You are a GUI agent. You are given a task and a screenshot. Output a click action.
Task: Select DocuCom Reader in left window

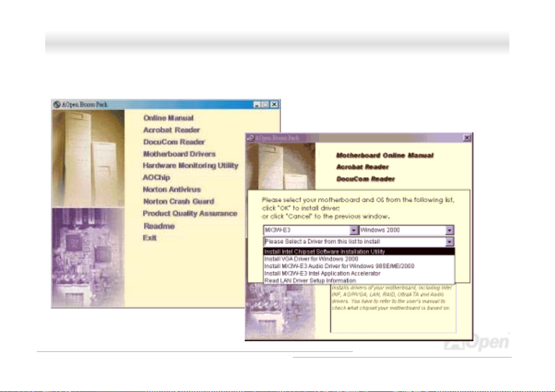pyautogui.click(x=174, y=142)
